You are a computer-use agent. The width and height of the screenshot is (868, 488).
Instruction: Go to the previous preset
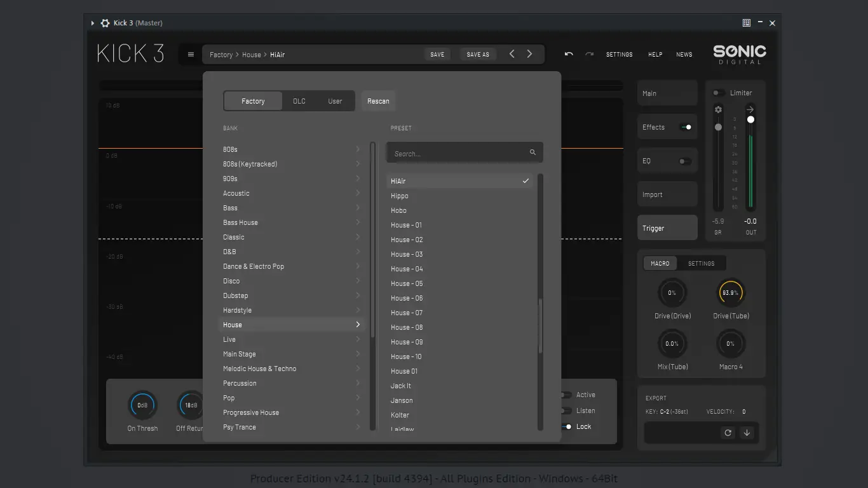(x=512, y=54)
